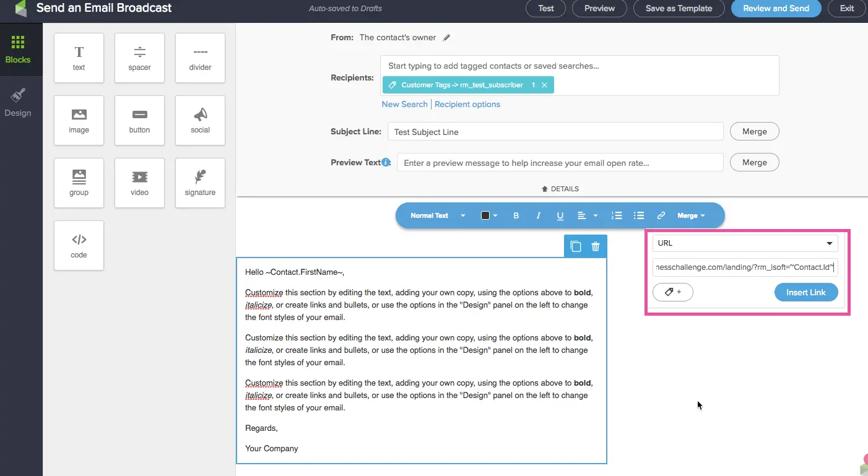Open the Normal Text style dropdown
Viewport: 868px width, 476px height.
point(437,215)
